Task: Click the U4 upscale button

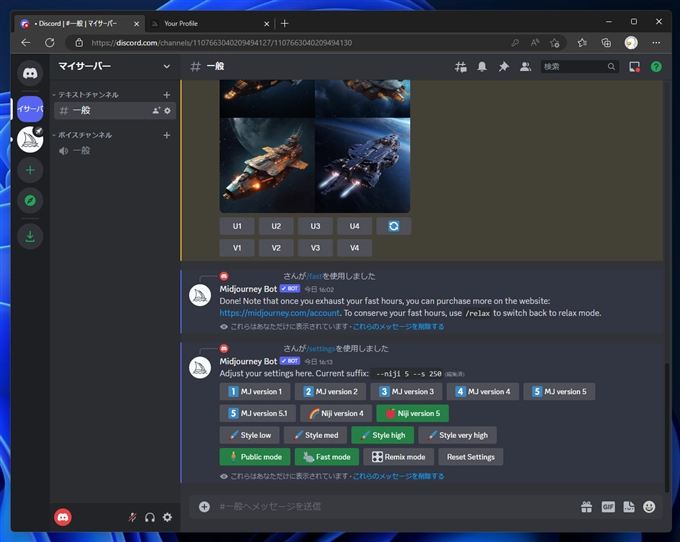Action: pyautogui.click(x=354, y=226)
